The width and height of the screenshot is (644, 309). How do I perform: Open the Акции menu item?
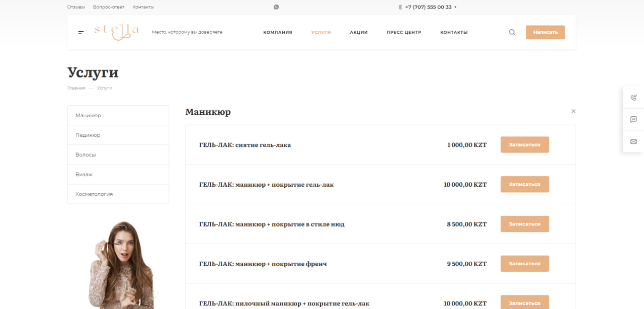click(359, 32)
